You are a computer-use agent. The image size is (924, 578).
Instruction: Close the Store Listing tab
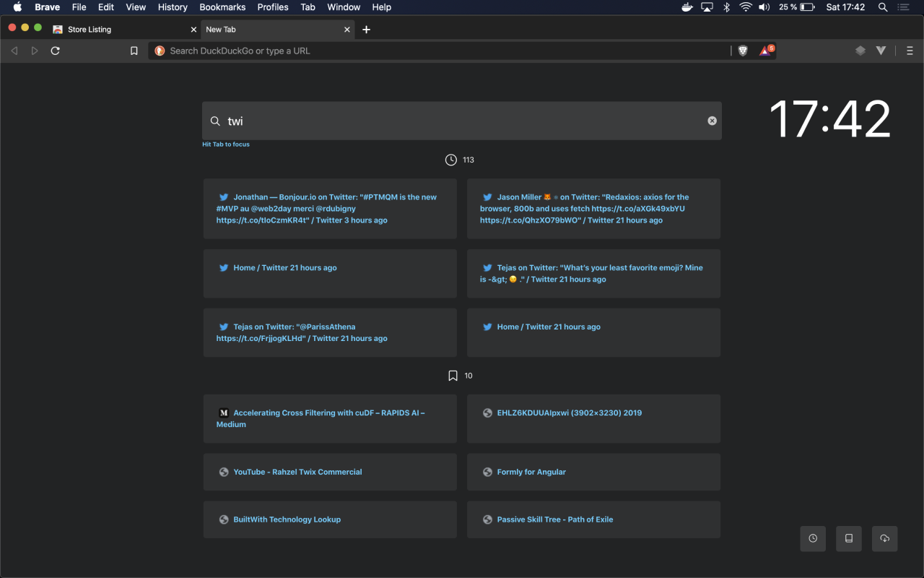[193, 30]
